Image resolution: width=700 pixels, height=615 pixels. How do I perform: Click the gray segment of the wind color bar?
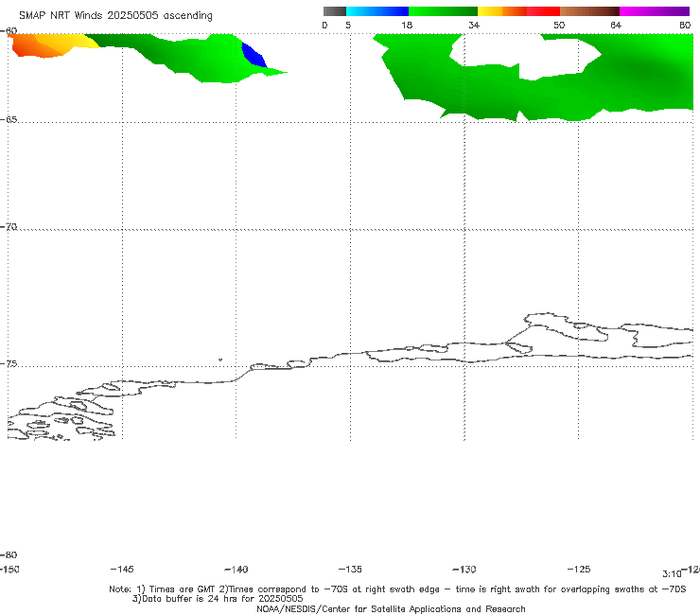[334, 11]
